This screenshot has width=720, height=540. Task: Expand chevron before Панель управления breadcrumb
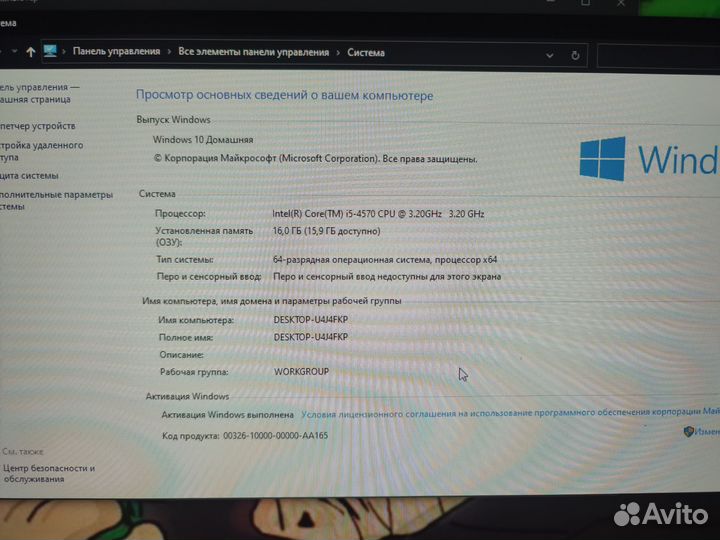[64, 51]
